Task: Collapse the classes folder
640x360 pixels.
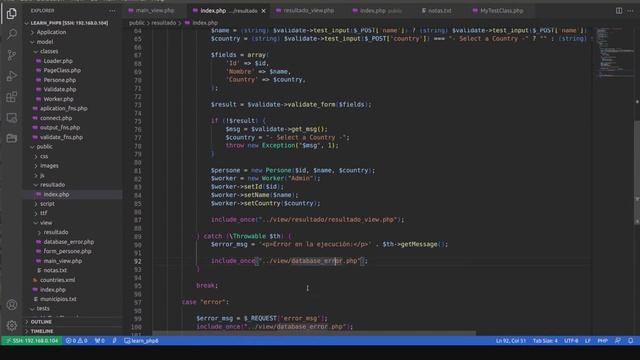Action: (49, 51)
